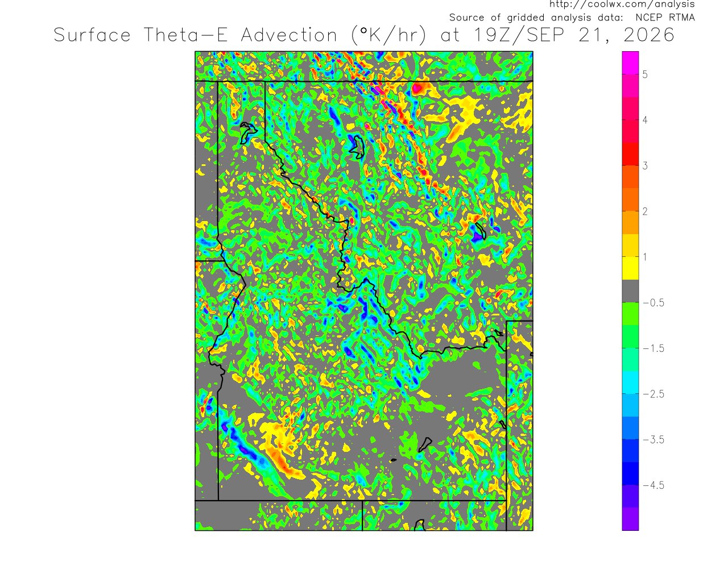Screen dimensions: 728x582
Task: Click the -4.5 tick label on colorbar
Action: click(x=653, y=485)
